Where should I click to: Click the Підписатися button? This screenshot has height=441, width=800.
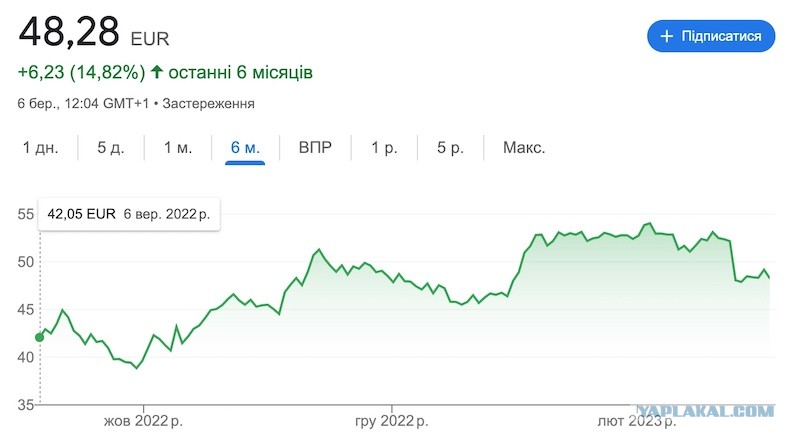pyautogui.click(x=711, y=36)
